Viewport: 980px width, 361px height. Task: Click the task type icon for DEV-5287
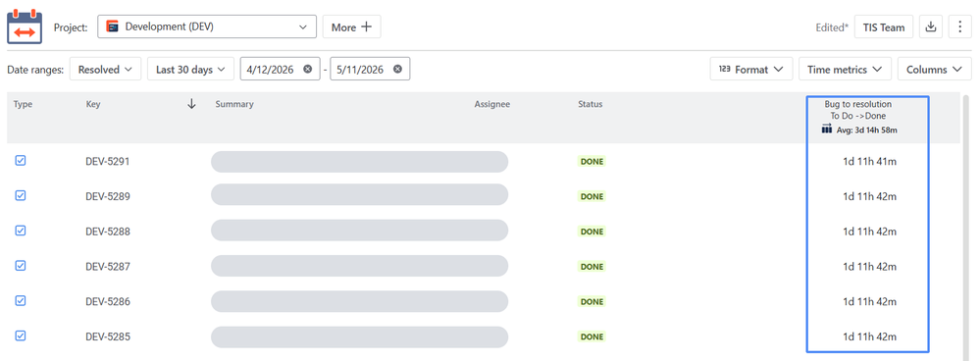[x=20, y=266]
